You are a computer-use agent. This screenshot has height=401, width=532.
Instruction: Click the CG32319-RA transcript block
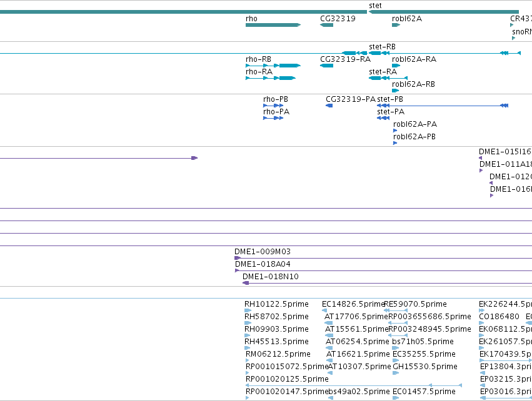point(326,66)
